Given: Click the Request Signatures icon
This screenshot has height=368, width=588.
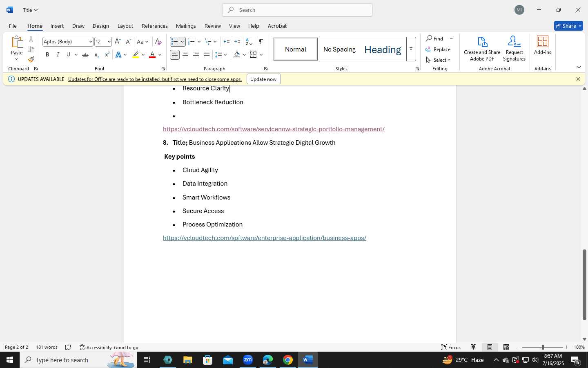Looking at the screenshot, I should 514,48.
